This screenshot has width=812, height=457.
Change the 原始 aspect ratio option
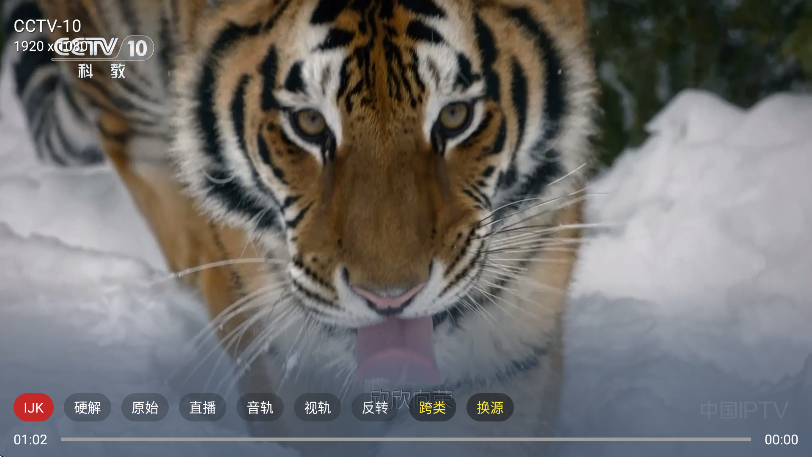pos(145,407)
